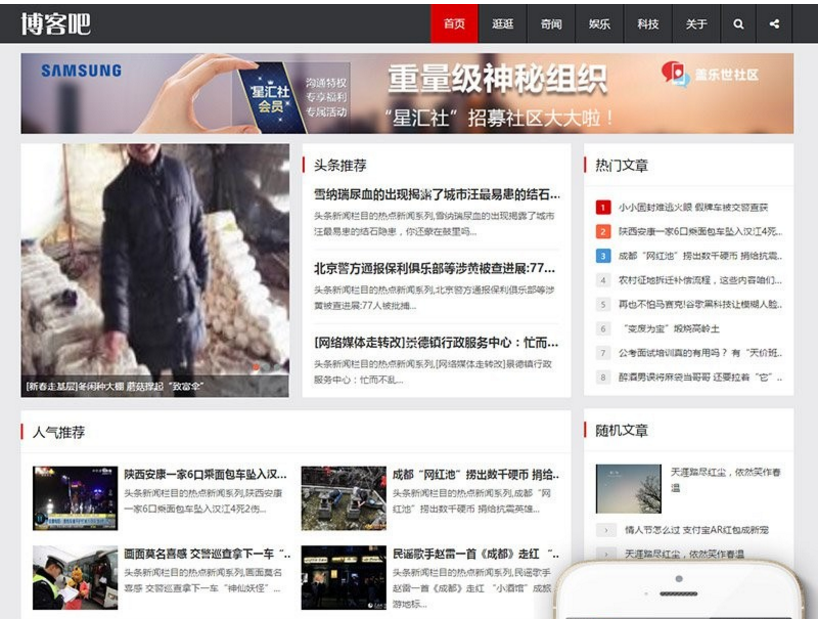Click blue rank badge number 3

click(x=603, y=256)
